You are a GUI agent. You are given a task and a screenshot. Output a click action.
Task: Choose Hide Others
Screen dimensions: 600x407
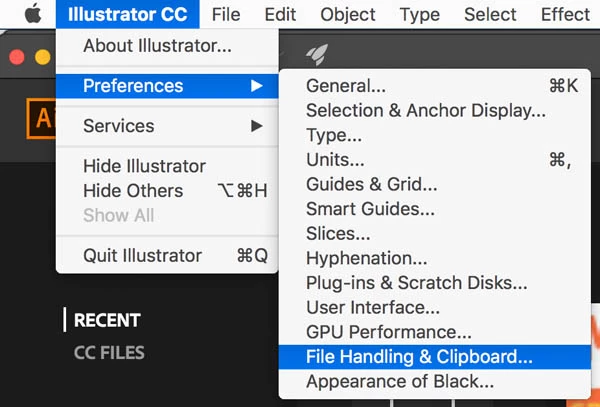tap(167, 191)
